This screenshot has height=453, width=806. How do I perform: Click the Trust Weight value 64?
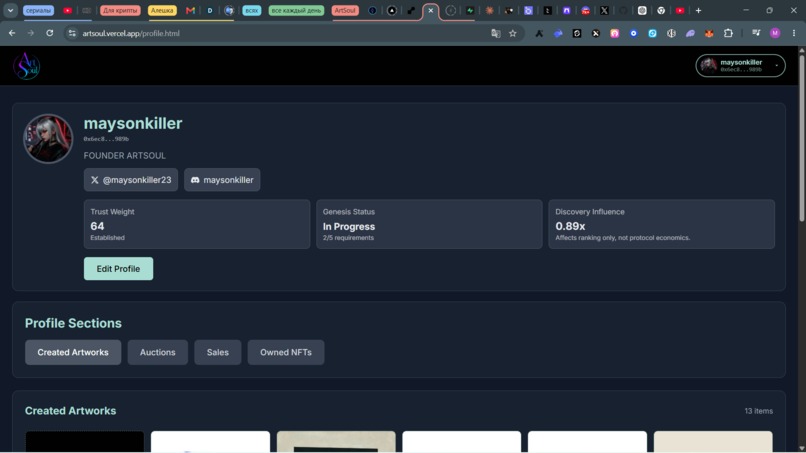(97, 226)
